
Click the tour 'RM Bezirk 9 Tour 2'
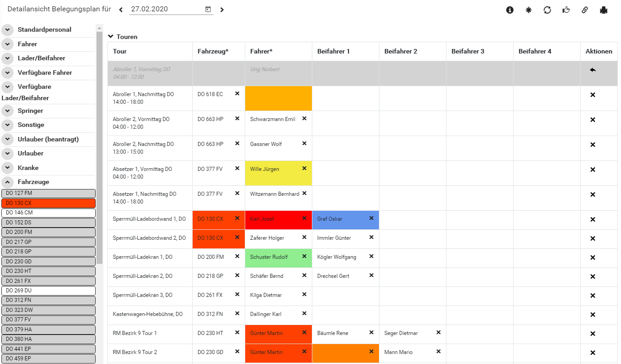135,352
